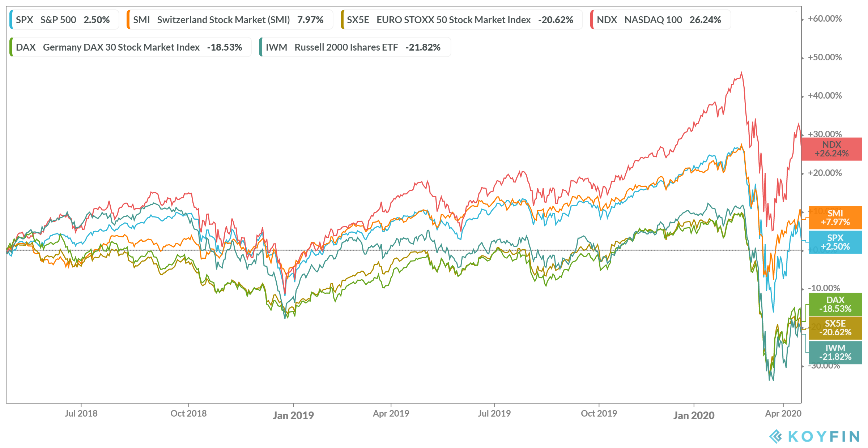Click the Jul 2019 date tick label

pos(494,413)
